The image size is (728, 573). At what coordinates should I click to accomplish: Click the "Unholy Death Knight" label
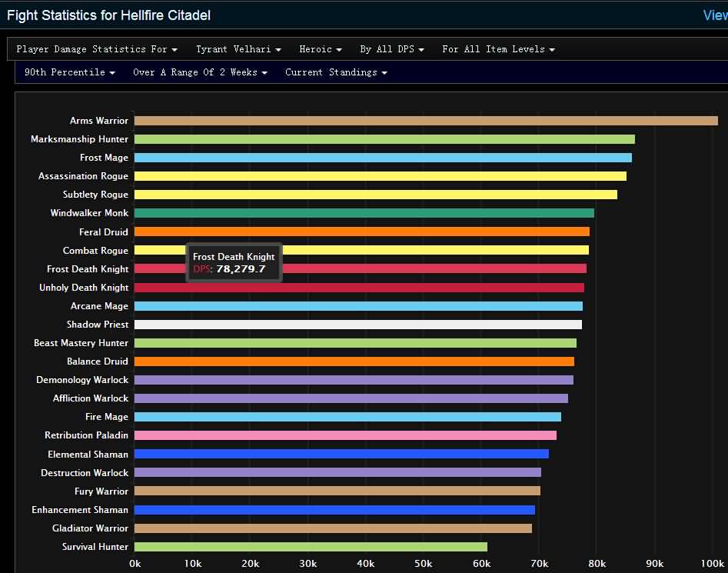pyautogui.click(x=84, y=288)
